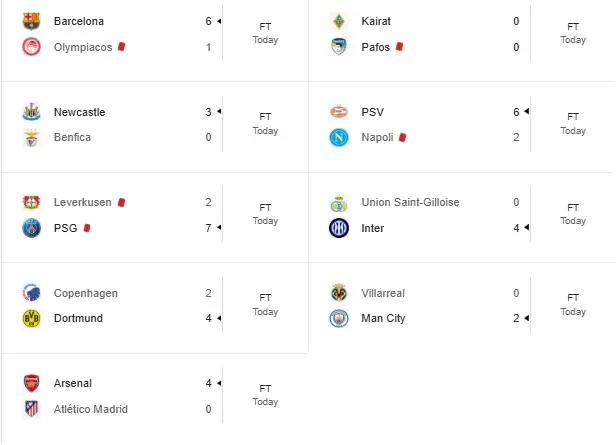Click the Newcastle club crest
This screenshot has height=445, width=616.
click(x=31, y=112)
